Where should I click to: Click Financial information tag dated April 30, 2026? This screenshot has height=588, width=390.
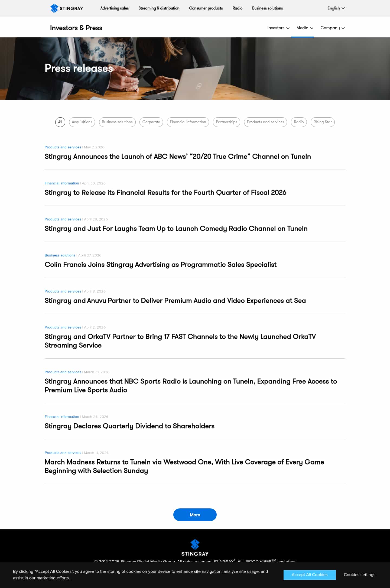click(62, 183)
